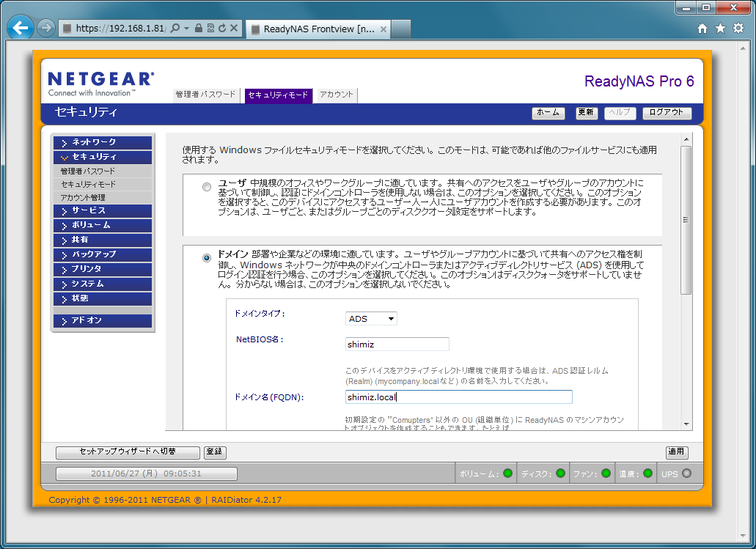The image size is (756, 549).
Task: Expand the ネットワーク sidebar section
Action: [x=102, y=142]
